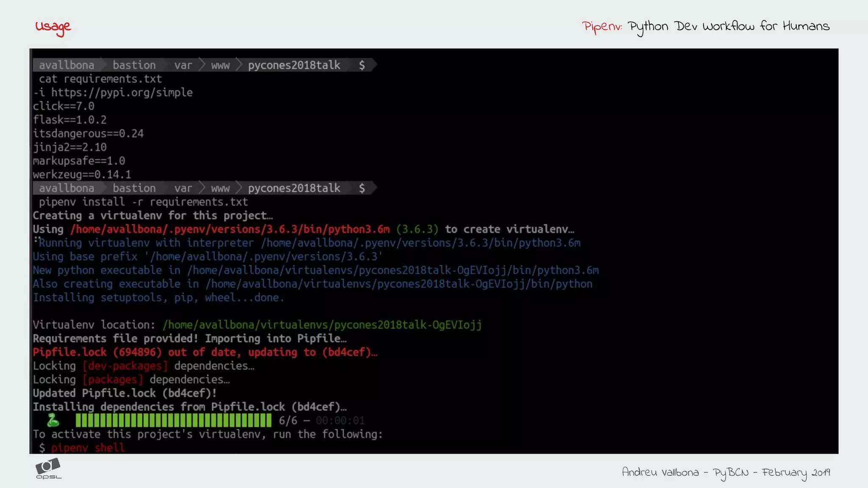This screenshot has height=488, width=868.
Task: Click the '-i https://pypi.org/simple' line
Action: [113, 92]
